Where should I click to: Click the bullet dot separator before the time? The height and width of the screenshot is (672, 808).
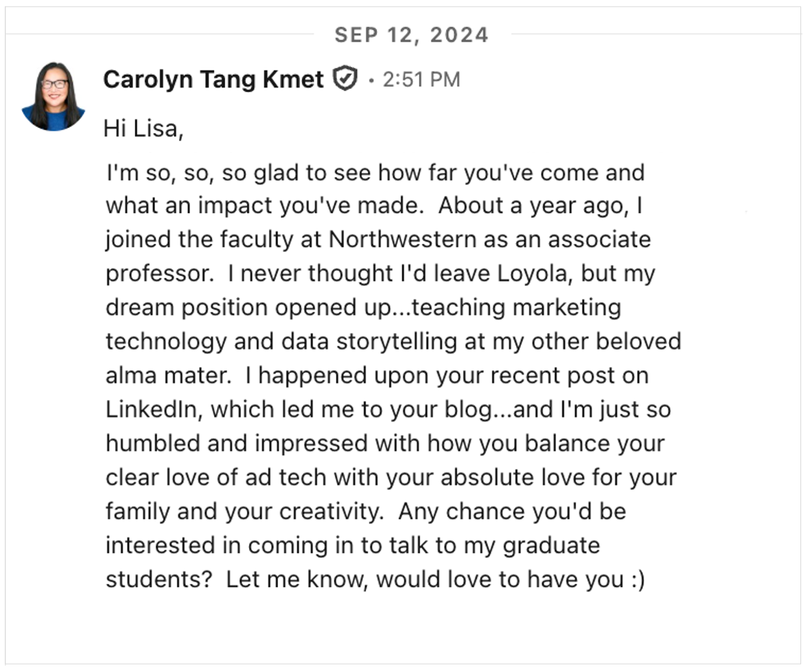click(x=371, y=81)
